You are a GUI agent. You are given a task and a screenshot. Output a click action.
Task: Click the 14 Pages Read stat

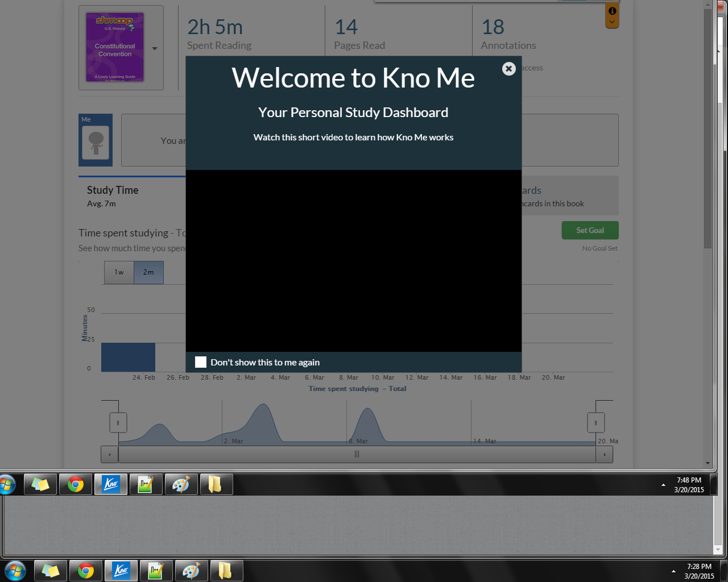click(x=359, y=34)
